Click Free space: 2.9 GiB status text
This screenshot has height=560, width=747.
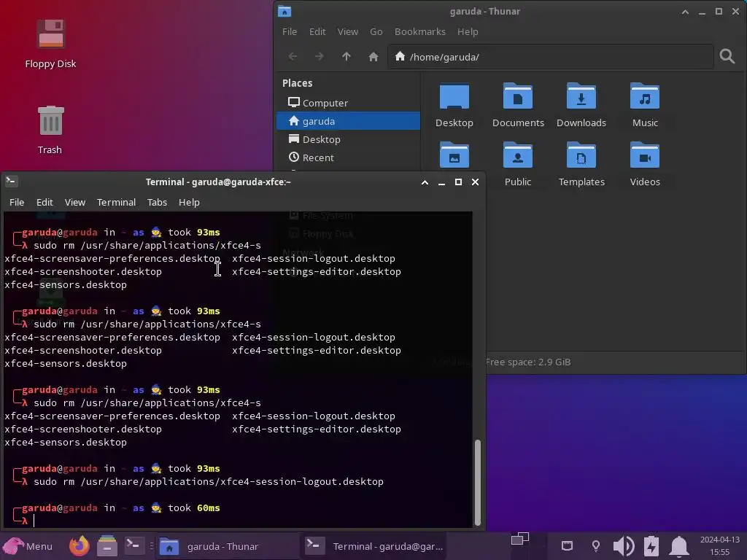528,362
